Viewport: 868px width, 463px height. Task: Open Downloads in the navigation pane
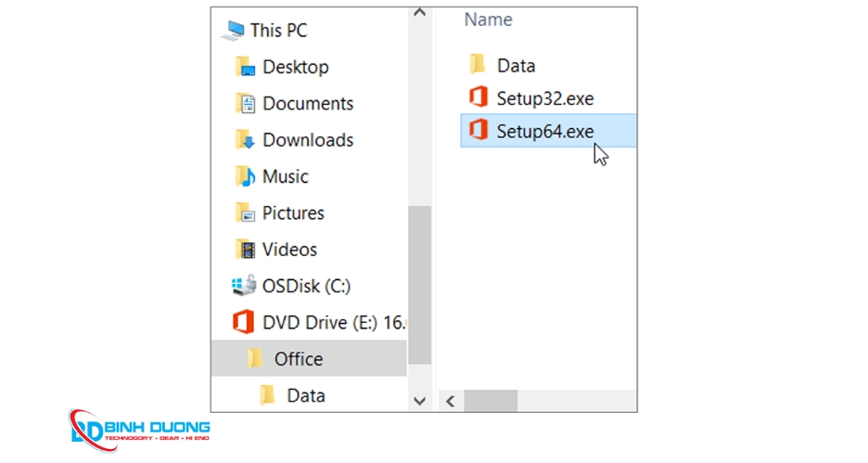308,140
